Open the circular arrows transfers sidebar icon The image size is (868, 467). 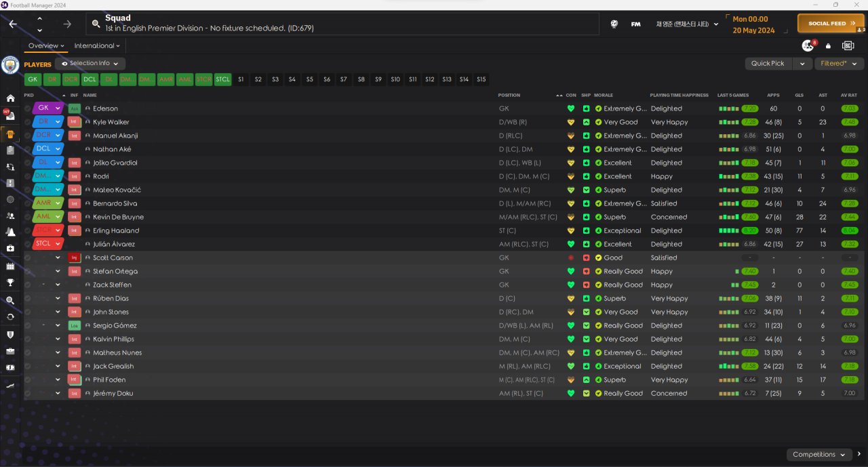[x=10, y=317]
